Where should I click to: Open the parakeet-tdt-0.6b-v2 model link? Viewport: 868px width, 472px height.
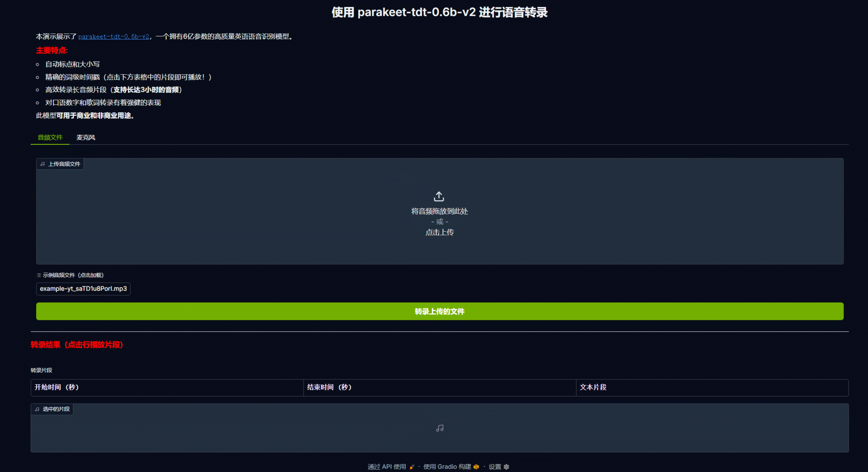coord(114,36)
